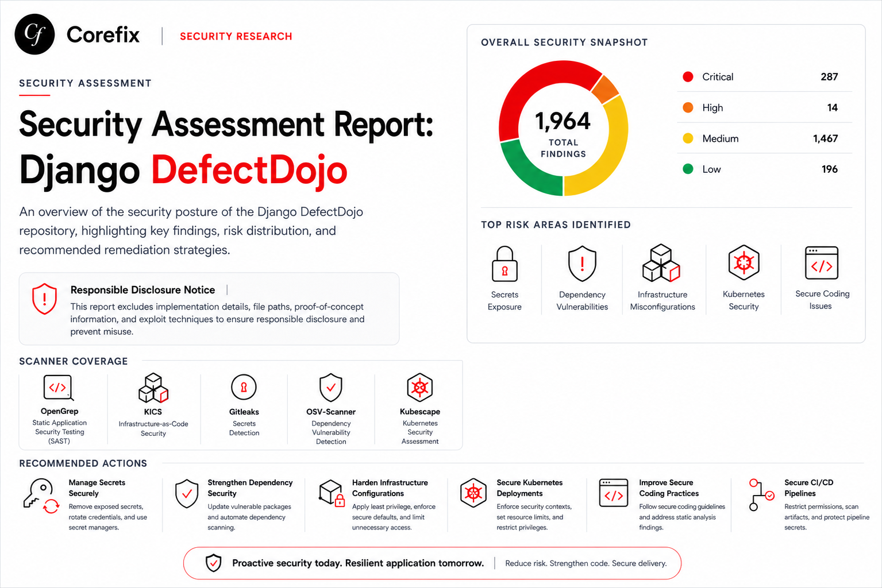The height and width of the screenshot is (588, 882).
Task: Select the OSV-Scanner shield check icon
Action: coord(331,388)
